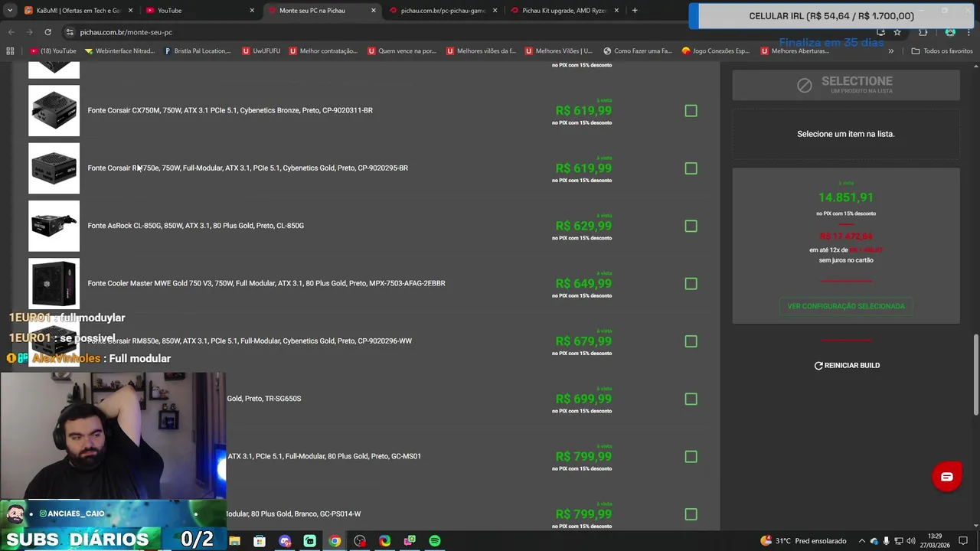
Task: Close the KaBuM tab
Action: point(130,11)
